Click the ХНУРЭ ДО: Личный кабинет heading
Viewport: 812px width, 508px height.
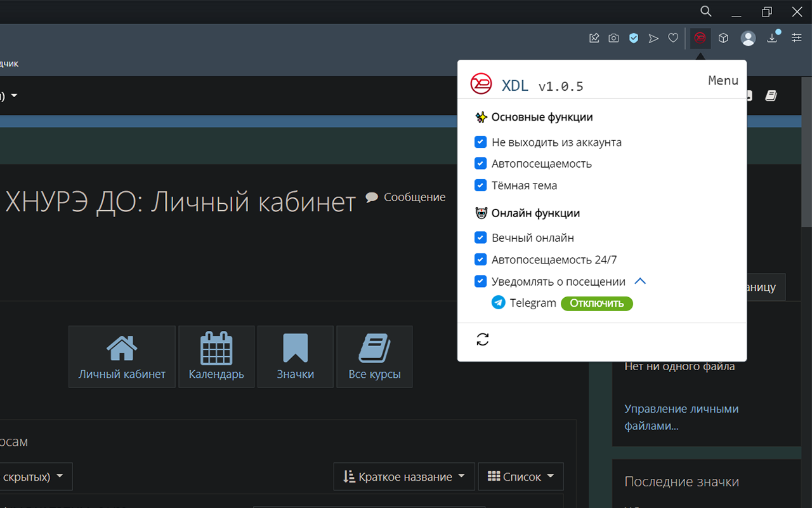click(x=180, y=202)
